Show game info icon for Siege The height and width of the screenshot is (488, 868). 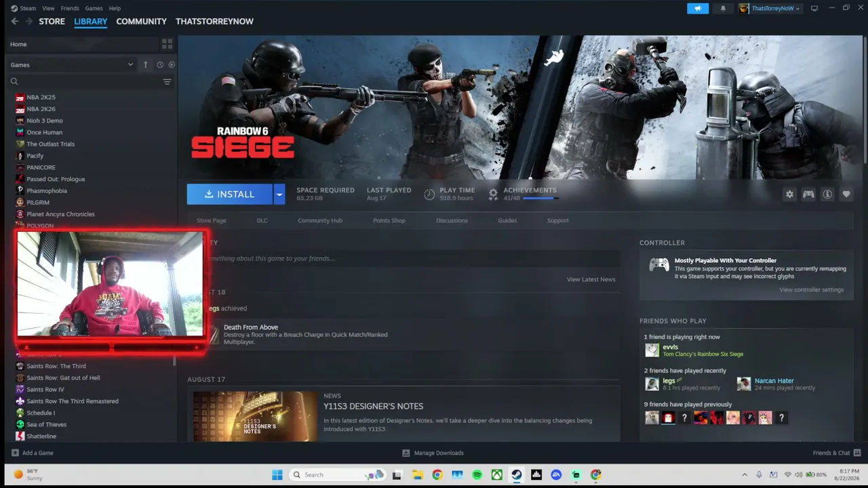click(x=827, y=195)
